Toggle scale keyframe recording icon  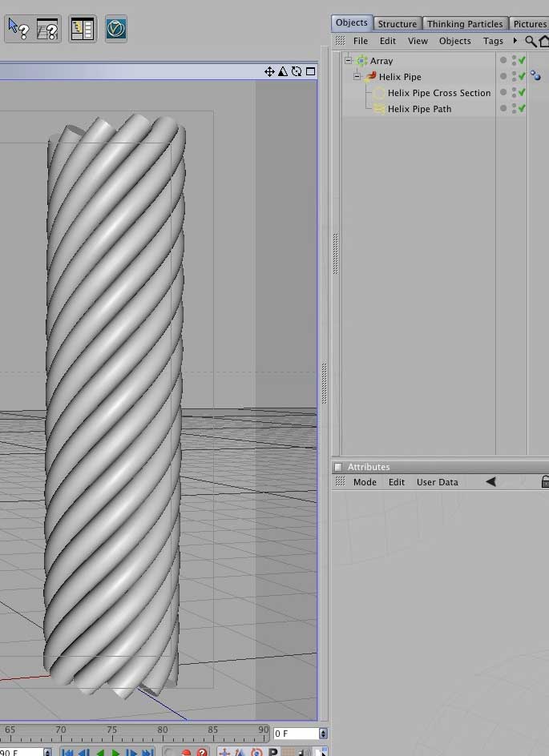coord(240,752)
